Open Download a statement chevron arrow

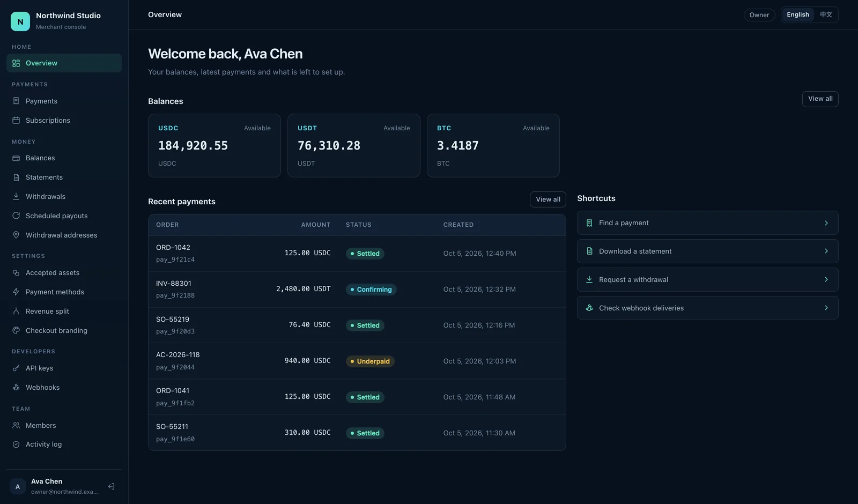(x=826, y=251)
